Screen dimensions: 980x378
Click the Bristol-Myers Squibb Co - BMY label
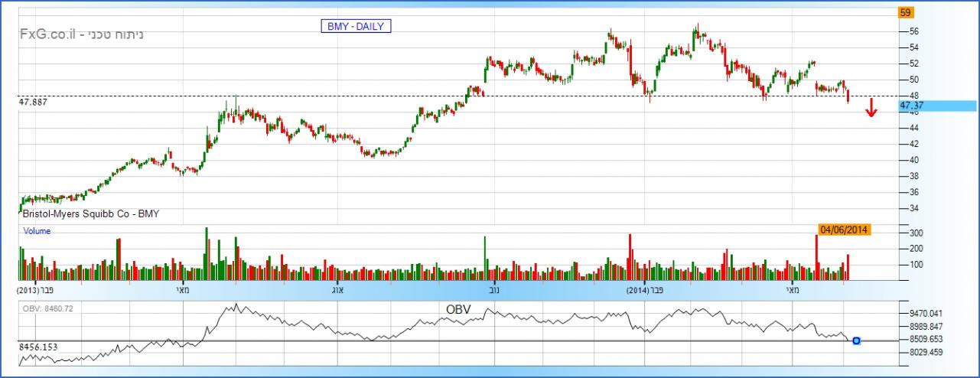[x=90, y=214]
